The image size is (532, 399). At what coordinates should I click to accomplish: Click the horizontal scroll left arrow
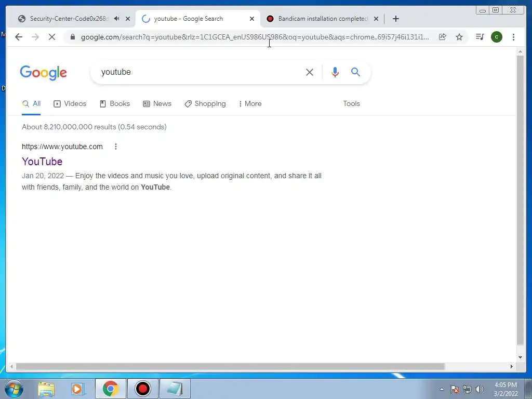click(x=11, y=366)
